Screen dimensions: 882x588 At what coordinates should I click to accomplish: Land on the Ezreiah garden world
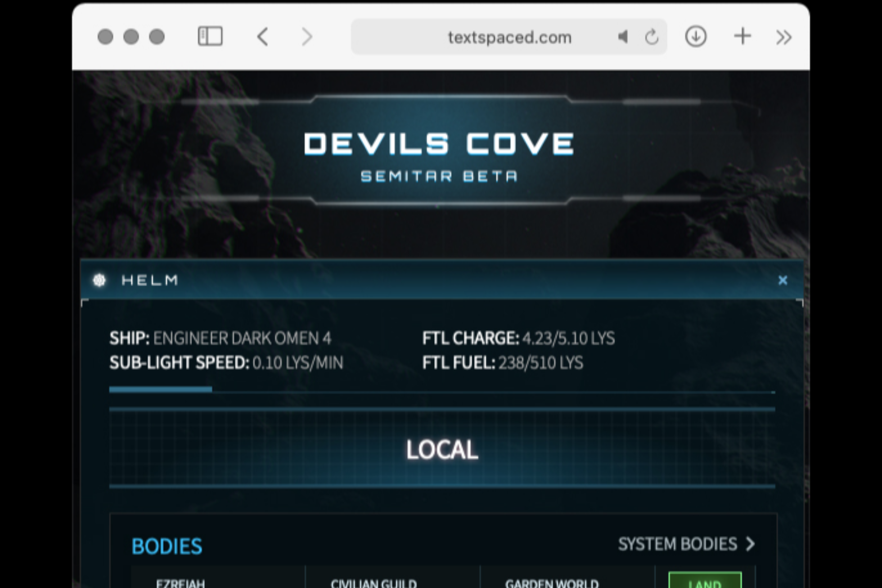pyautogui.click(x=705, y=581)
